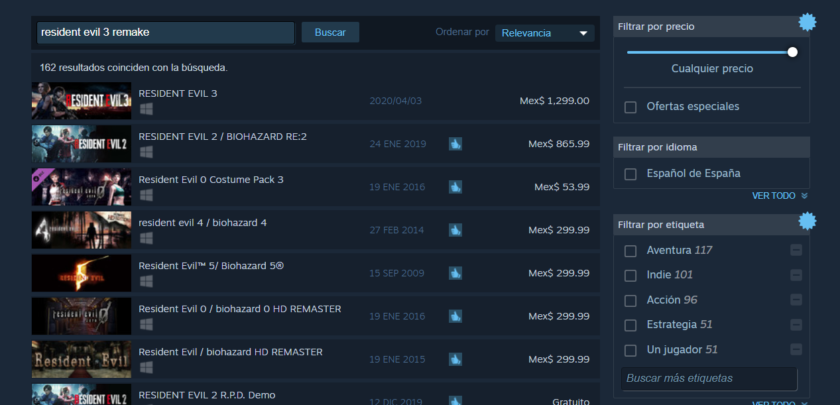Click the blue gear badge on Filtrar por etiqueta

807,221
